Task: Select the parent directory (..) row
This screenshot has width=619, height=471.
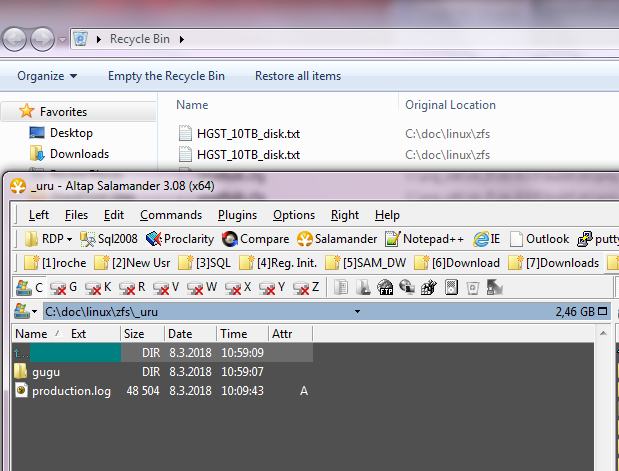Action: click(163, 353)
